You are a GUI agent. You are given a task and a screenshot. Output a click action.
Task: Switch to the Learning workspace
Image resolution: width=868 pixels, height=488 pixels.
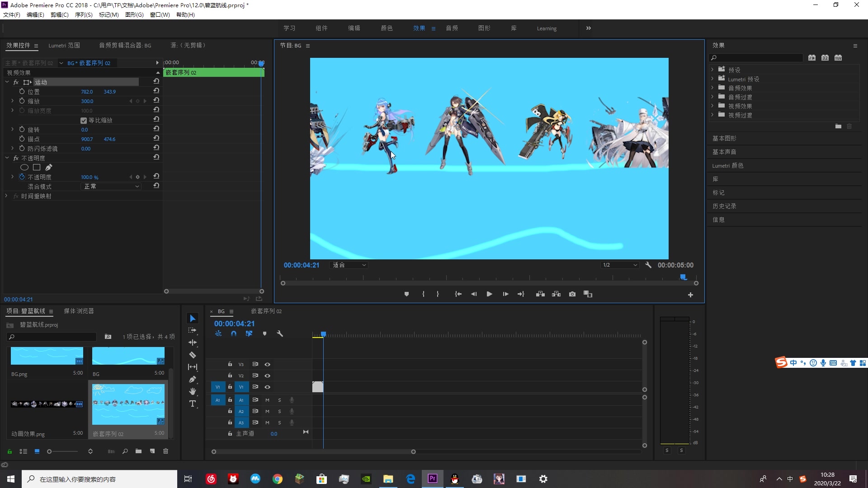click(547, 28)
